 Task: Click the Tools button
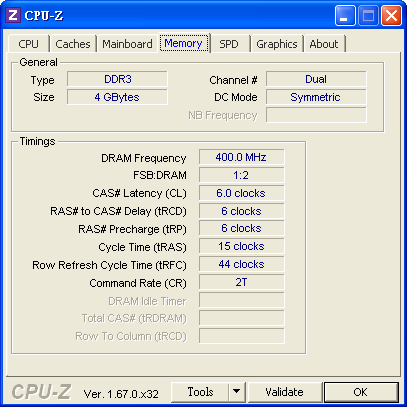200,391
